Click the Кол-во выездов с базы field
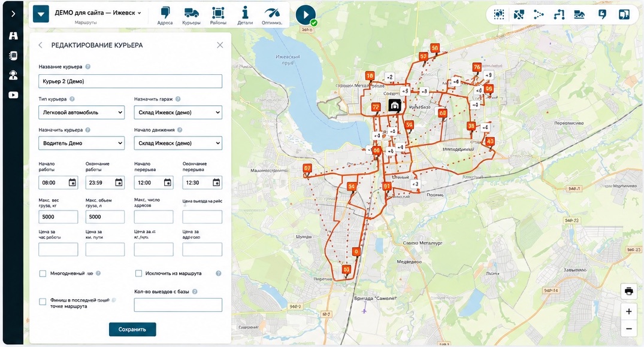 coord(178,305)
